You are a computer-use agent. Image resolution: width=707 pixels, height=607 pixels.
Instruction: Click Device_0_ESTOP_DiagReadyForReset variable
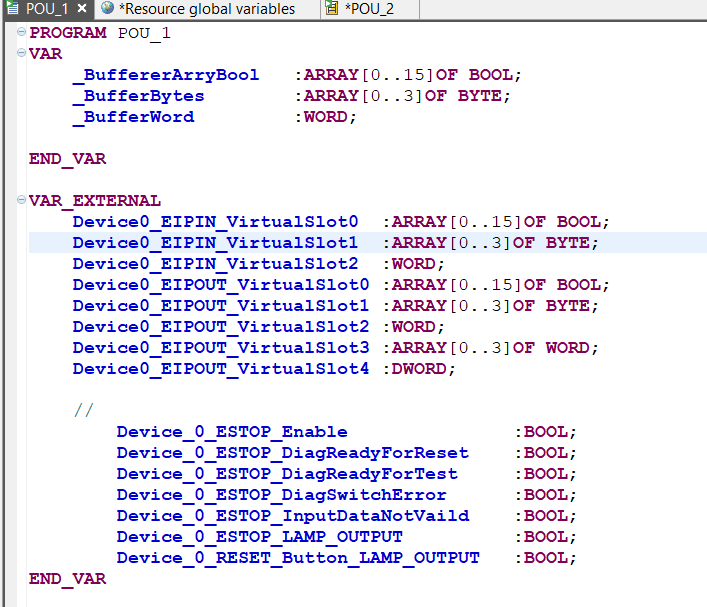point(293,453)
